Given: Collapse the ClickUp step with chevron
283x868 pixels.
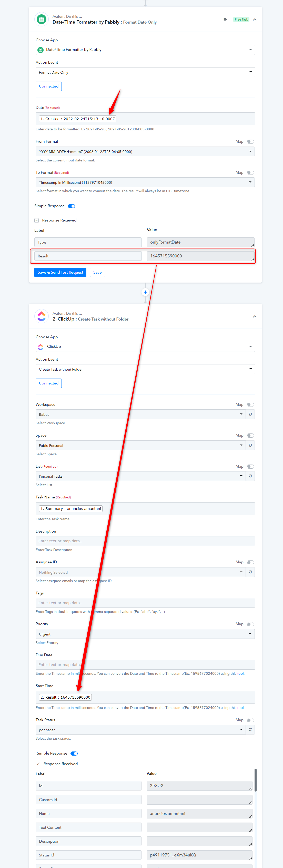Looking at the screenshot, I should pyautogui.click(x=255, y=316).
